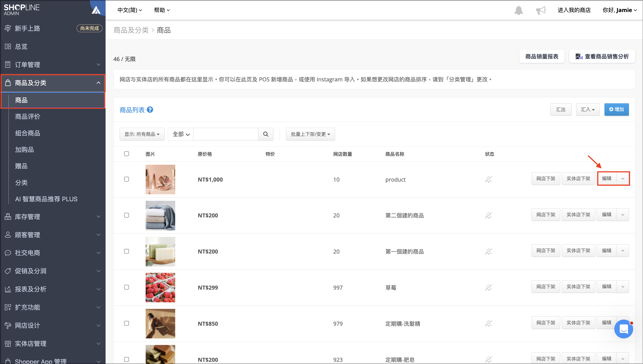Image resolution: width=643 pixels, height=364 pixels.
Task: Click the notification status icon for product row
Action: point(488,179)
